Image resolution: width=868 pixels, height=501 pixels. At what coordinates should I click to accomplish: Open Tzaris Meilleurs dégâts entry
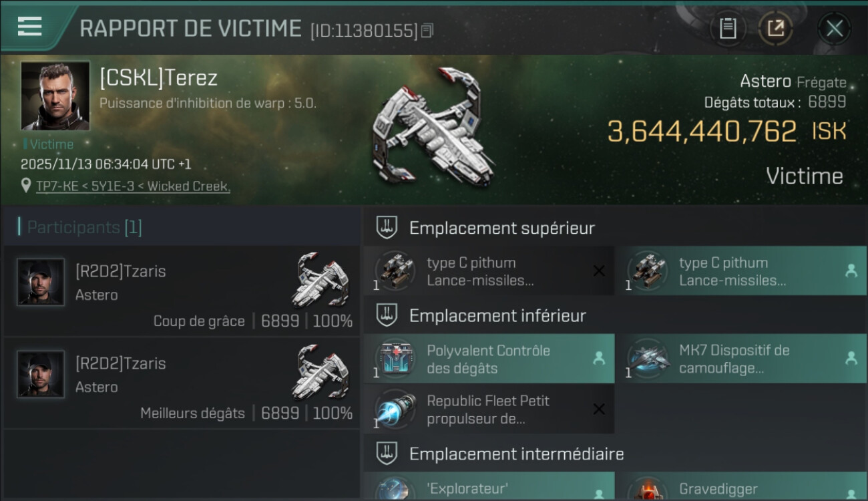pos(182,383)
